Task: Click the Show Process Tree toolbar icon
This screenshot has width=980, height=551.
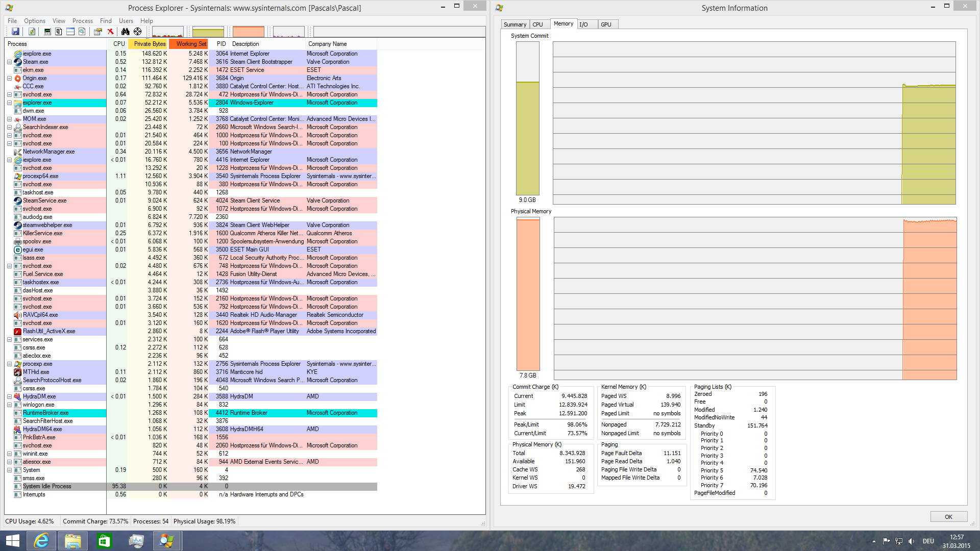Action: 59,32
